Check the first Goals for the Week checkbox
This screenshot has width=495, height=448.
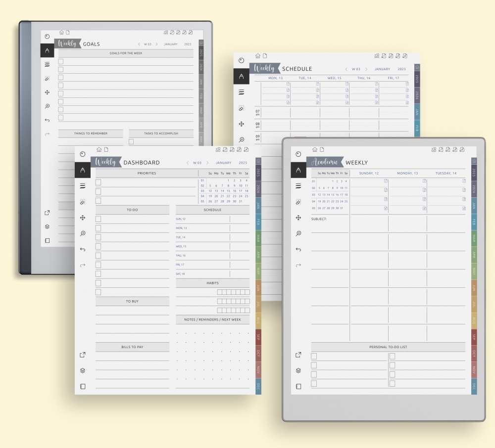click(x=61, y=62)
